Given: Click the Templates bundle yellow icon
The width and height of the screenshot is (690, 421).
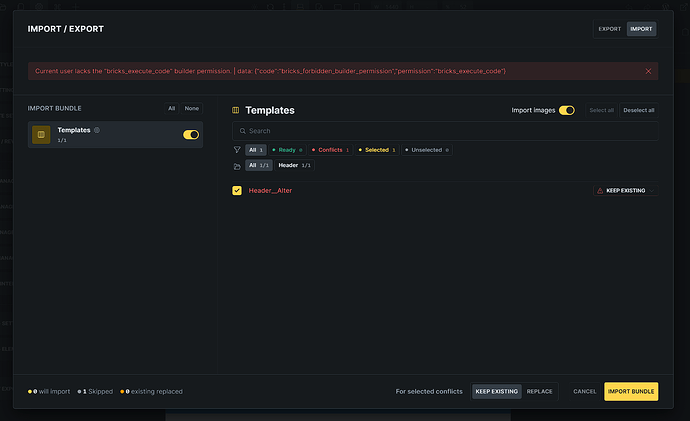Looking at the screenshot, I should [x=41, y=135].
